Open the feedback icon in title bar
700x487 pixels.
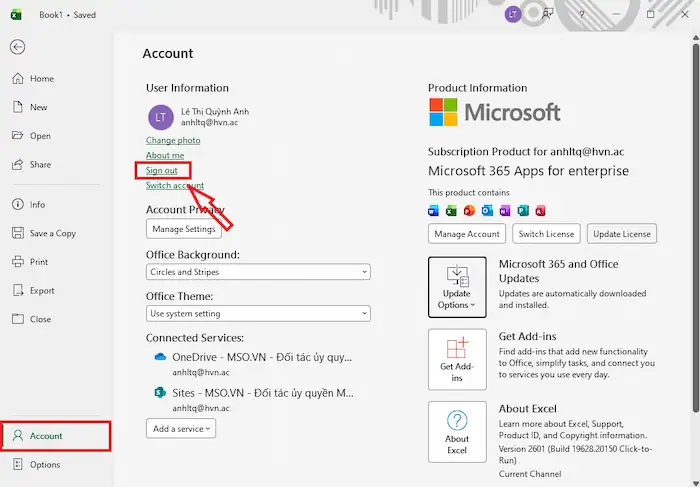(547, 14)
